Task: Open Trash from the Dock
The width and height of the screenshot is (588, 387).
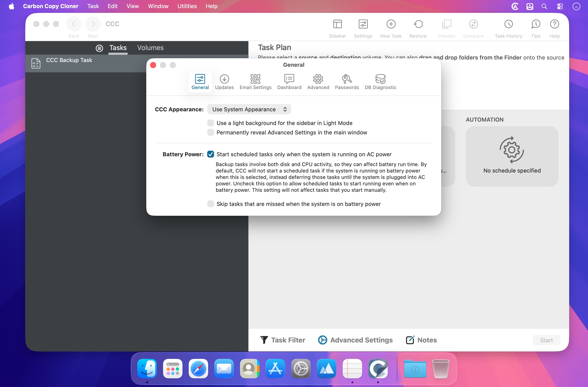Action: coord(441,369)
